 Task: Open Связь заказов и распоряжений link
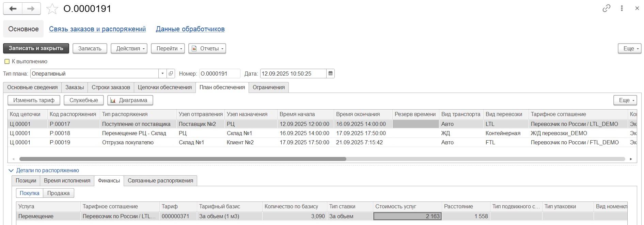click(97, 29)
